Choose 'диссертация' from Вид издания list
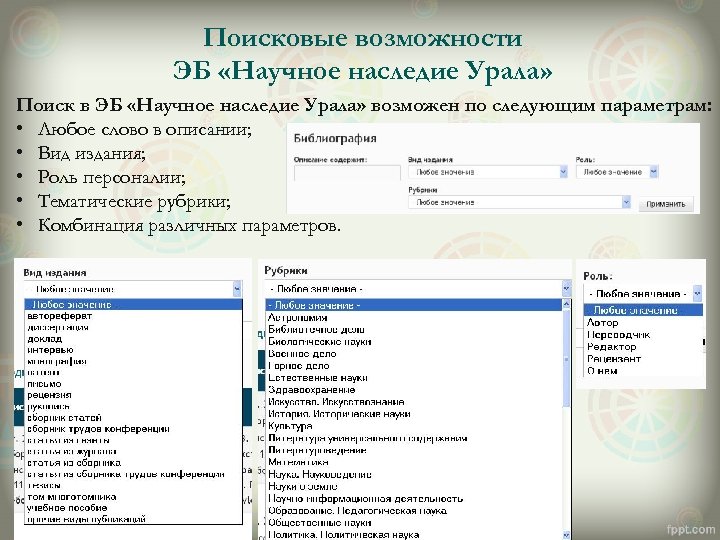This screenshot has height=540, width=720. (133, 327)
